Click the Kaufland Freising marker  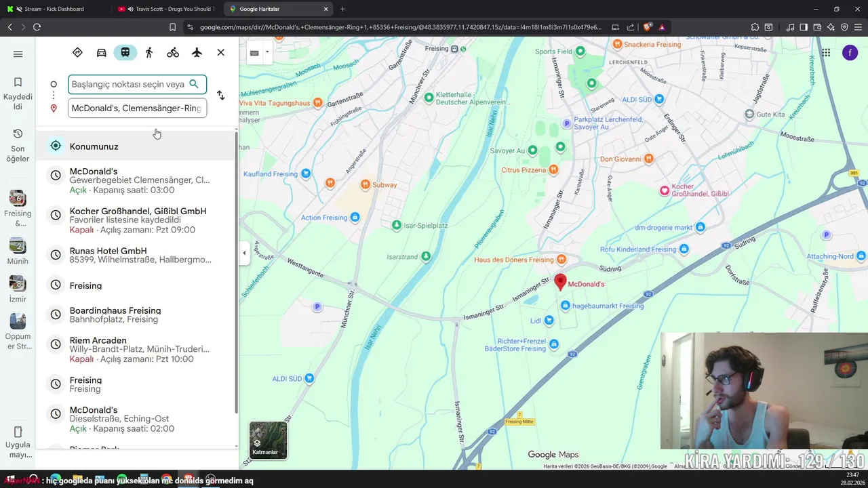point(306,174)
